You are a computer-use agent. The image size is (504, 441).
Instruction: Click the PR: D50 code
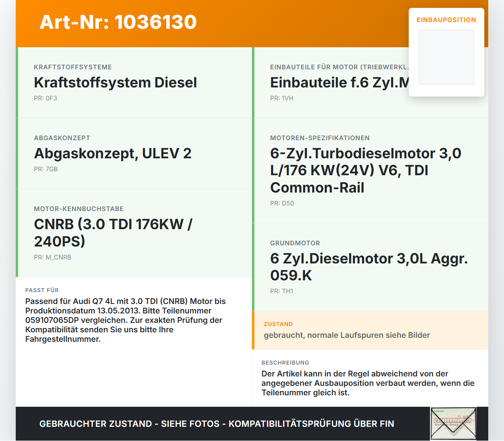click(282, 203)
